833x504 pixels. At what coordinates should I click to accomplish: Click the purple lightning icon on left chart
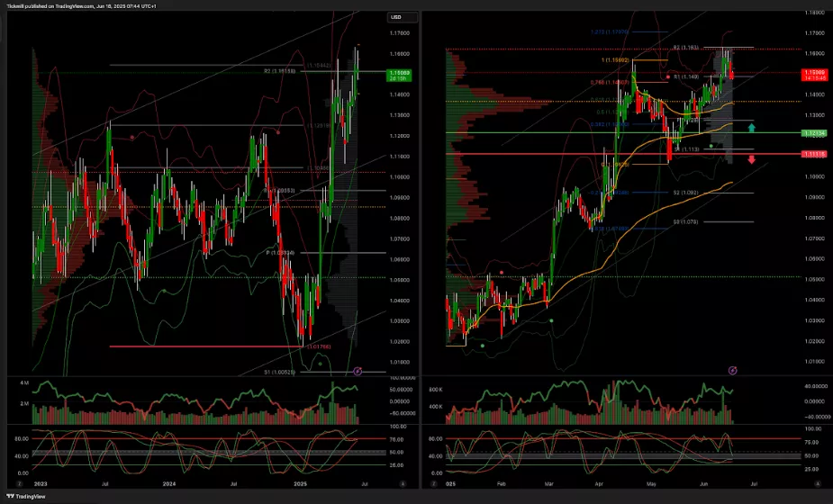point(358,370)
